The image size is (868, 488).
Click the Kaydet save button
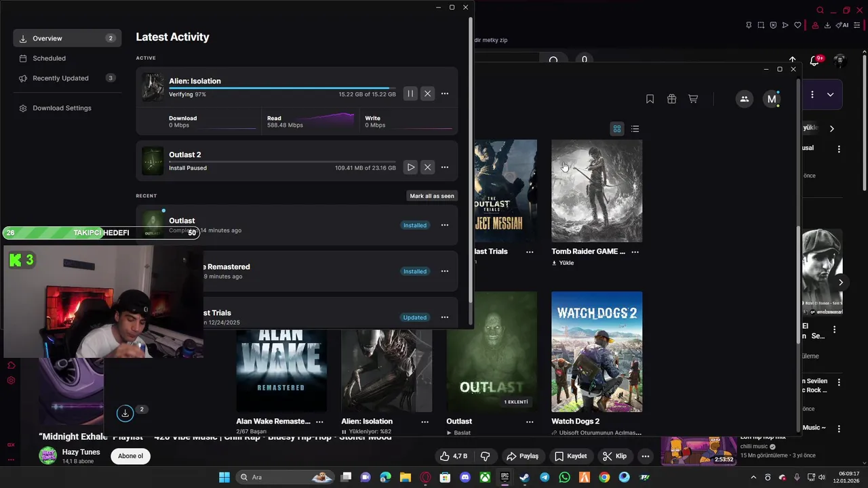pos(571,456)
